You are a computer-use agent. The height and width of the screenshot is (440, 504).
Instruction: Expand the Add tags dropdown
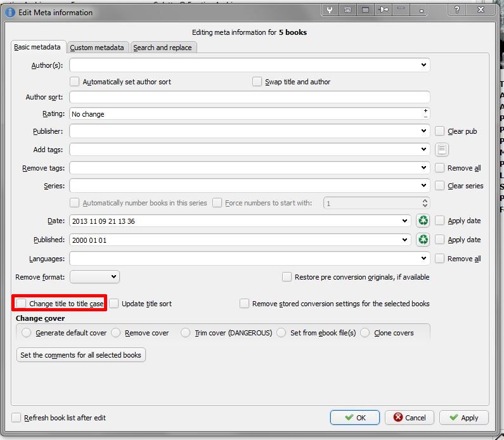423,149
